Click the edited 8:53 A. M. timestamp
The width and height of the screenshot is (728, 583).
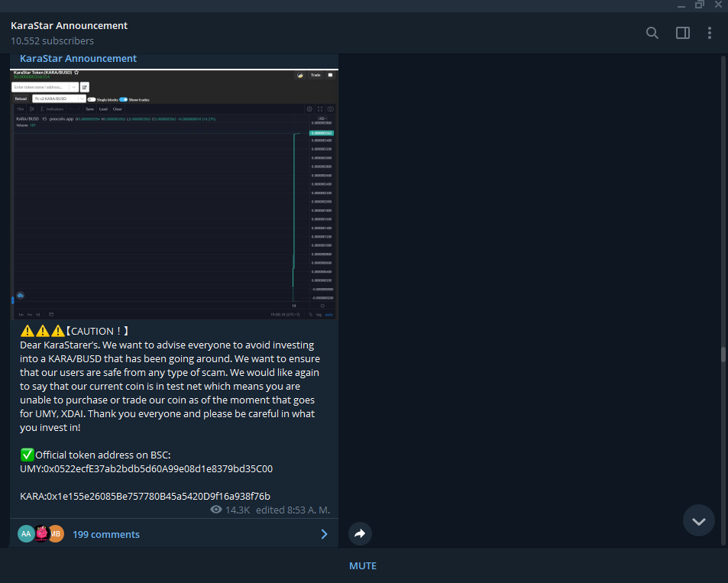click(293, 510)
